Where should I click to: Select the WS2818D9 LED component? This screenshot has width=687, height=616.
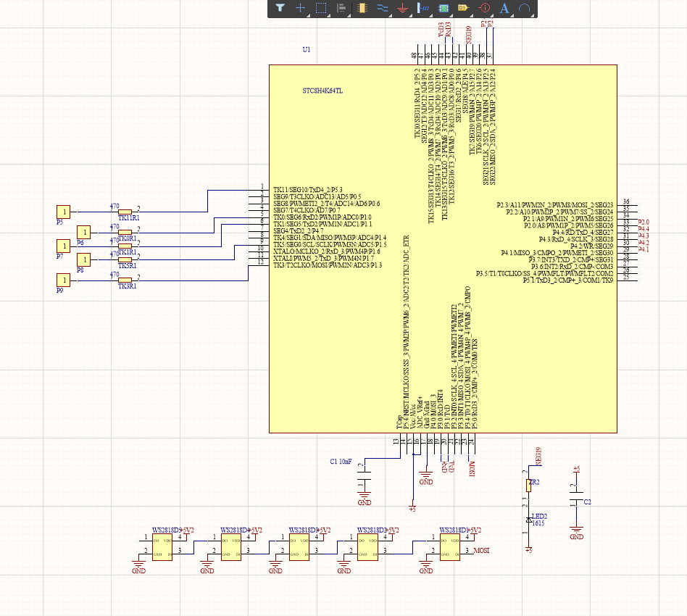pyautogui.click(x=162, y=547)
